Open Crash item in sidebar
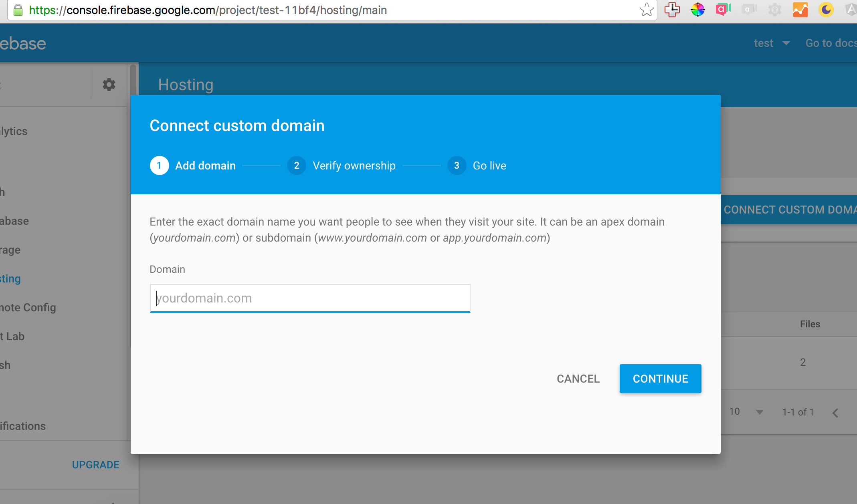This screenshot has width=857, height=504. (5, 365)
